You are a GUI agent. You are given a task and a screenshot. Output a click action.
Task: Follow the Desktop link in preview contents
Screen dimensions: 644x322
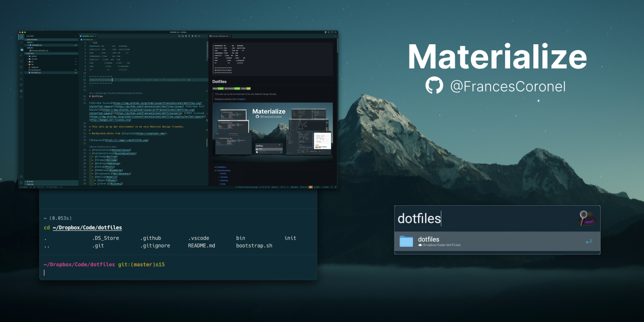coord(224,181)
